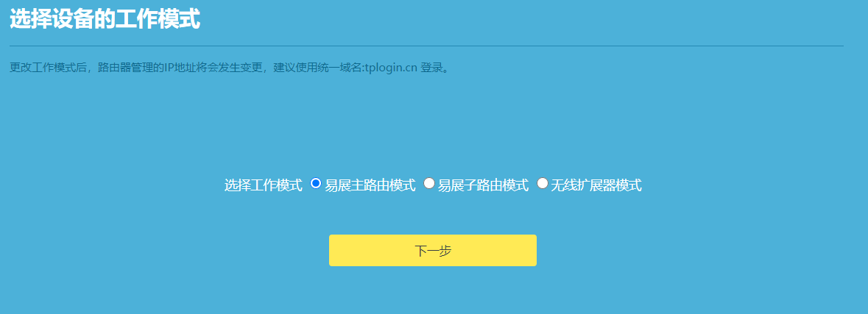Click the 建议使用 phrase in the notice
Viewport: 868px width, 314px height.
pyautogui.click(x=296, y=68)
